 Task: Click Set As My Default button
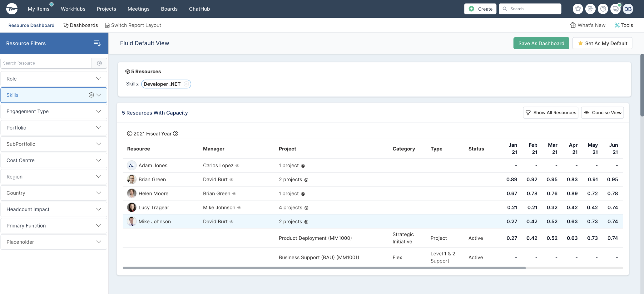(602, 43)
